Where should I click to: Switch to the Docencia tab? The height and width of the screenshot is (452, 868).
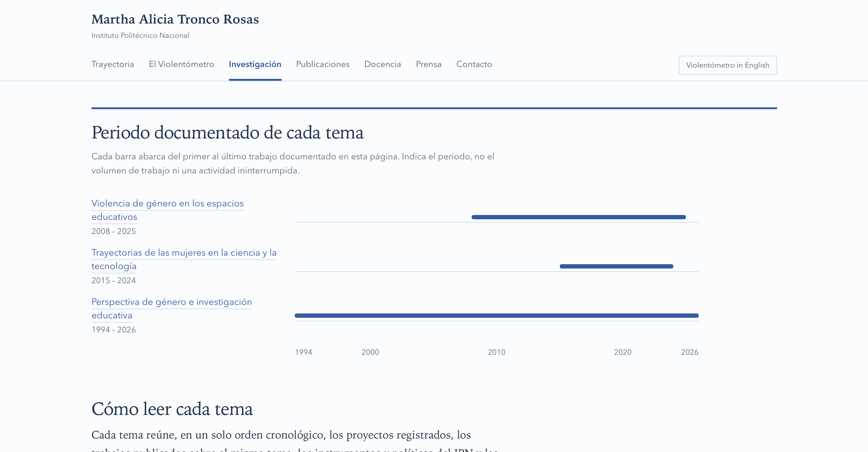tap(383, 64)
